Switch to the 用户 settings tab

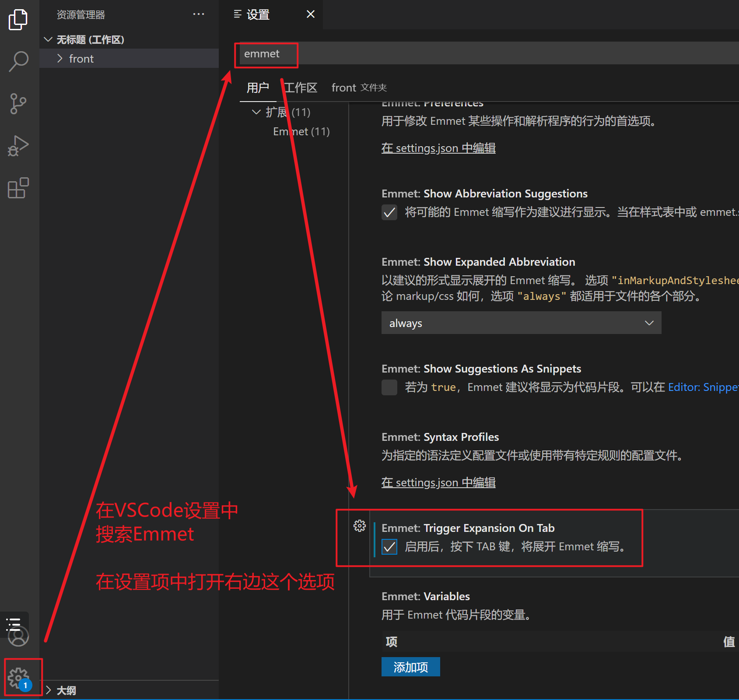258,88
